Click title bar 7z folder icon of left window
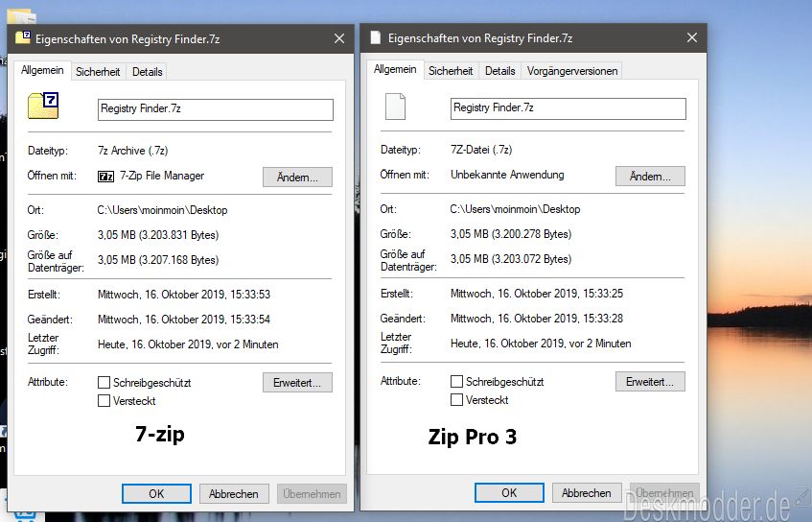This screenshot has width=812, height=522. [23, 37]
